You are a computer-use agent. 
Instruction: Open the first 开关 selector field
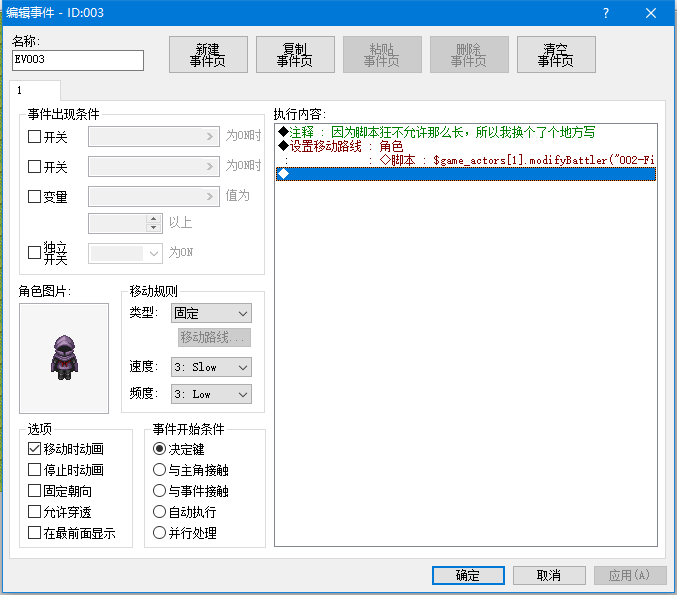tap(154, 136)
